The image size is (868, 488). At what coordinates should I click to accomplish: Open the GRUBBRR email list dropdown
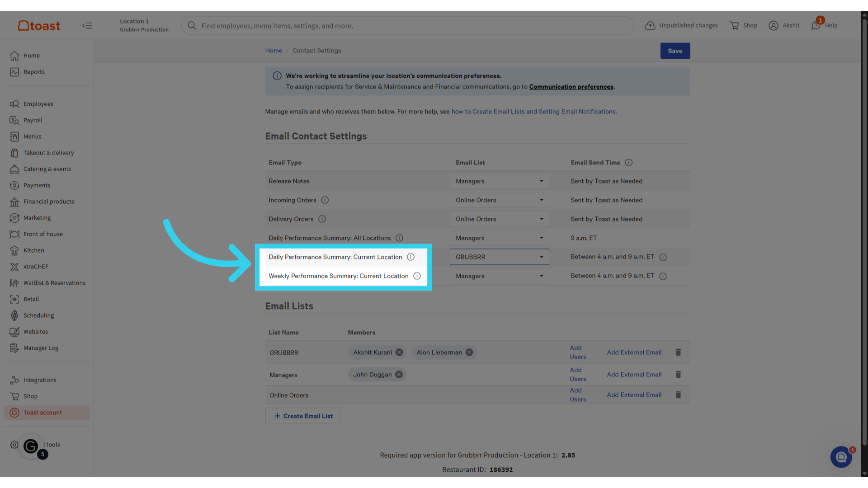coord(499,257)
